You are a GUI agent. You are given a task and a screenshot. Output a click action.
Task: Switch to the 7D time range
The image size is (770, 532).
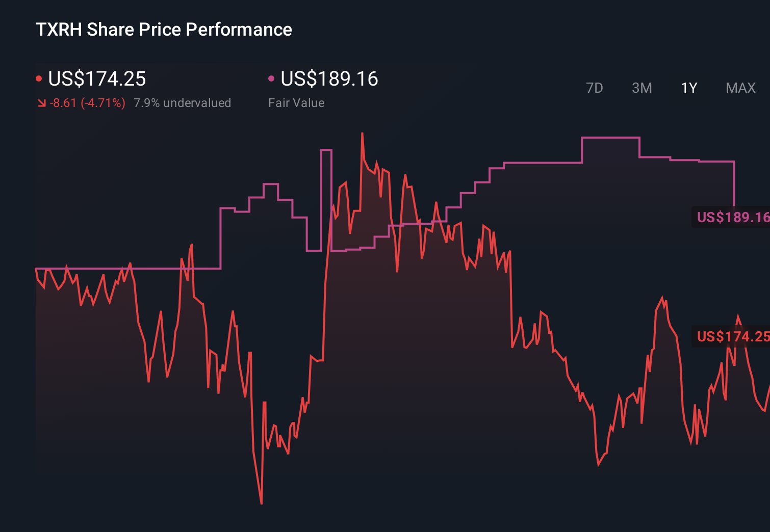pyautogui.click(x=595, y=88)
